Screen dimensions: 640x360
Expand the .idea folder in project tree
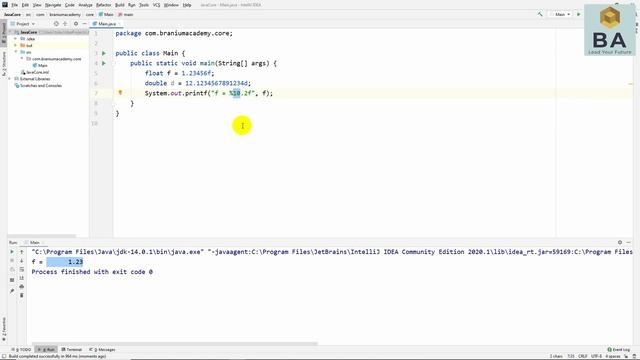coord(16,39)
